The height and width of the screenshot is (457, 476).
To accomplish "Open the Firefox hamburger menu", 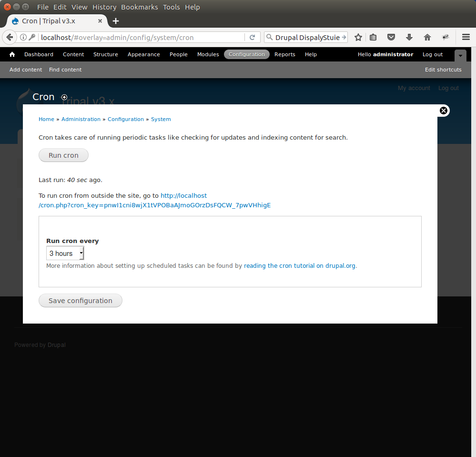I will click(466, 37).
